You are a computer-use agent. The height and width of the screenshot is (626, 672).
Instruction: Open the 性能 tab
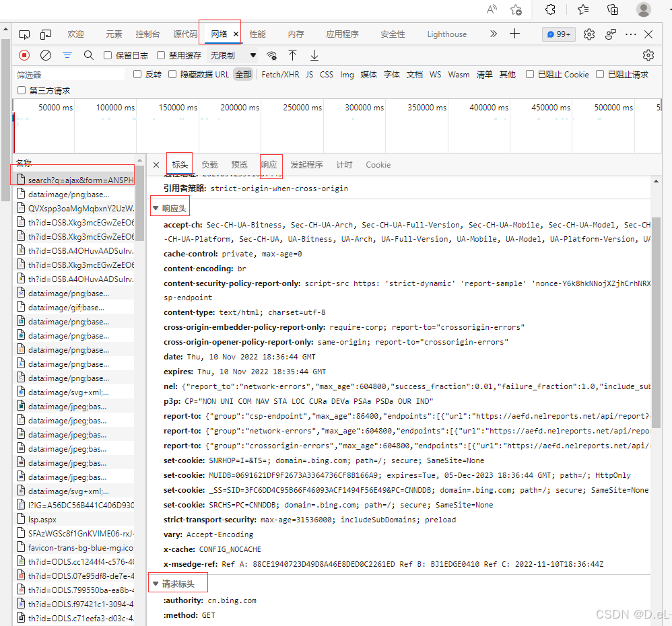258,34
